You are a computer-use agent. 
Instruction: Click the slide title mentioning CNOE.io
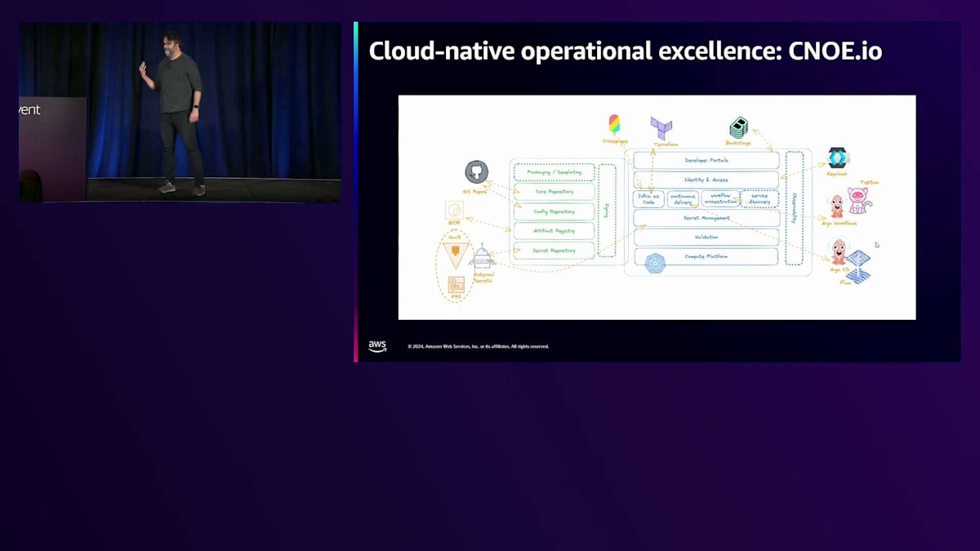pyautogui.click(x=626, y=51)
